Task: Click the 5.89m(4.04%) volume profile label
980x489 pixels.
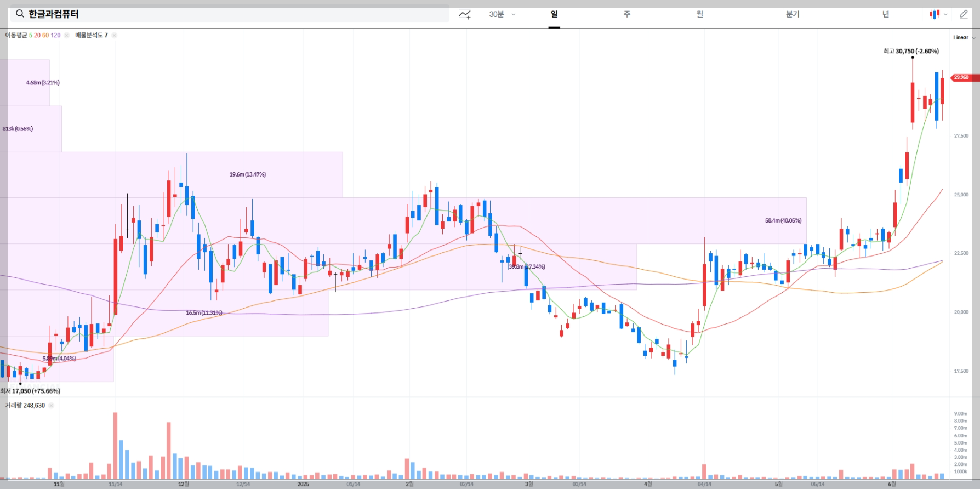Action: click(59, 359)
